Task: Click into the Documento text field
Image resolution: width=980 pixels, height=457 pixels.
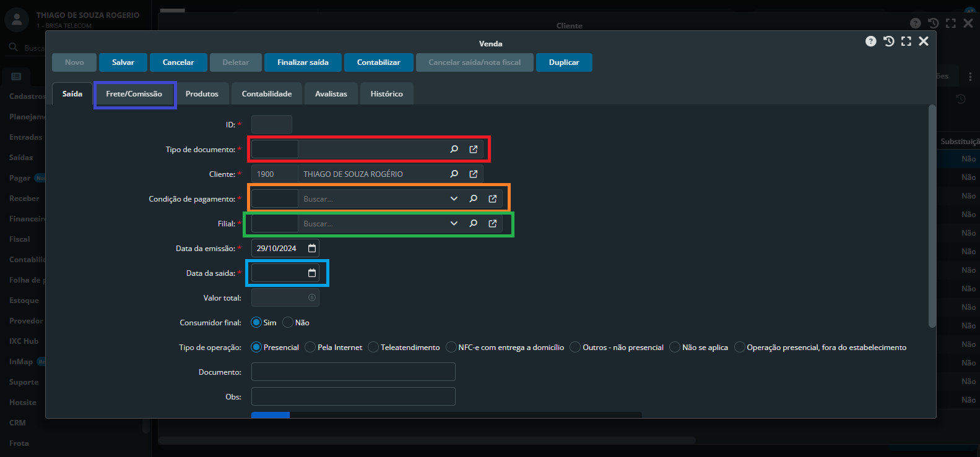Action: point(353,372)
